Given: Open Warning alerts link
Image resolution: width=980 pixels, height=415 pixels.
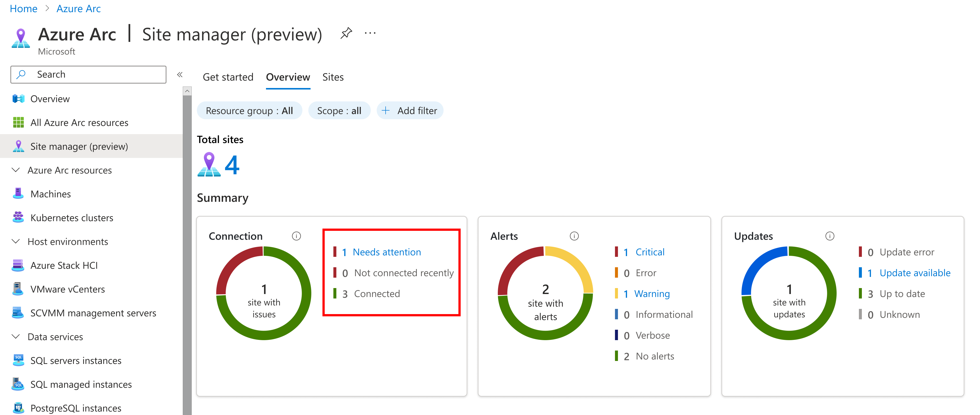Looking at the screenshot, I should (652, 294).
